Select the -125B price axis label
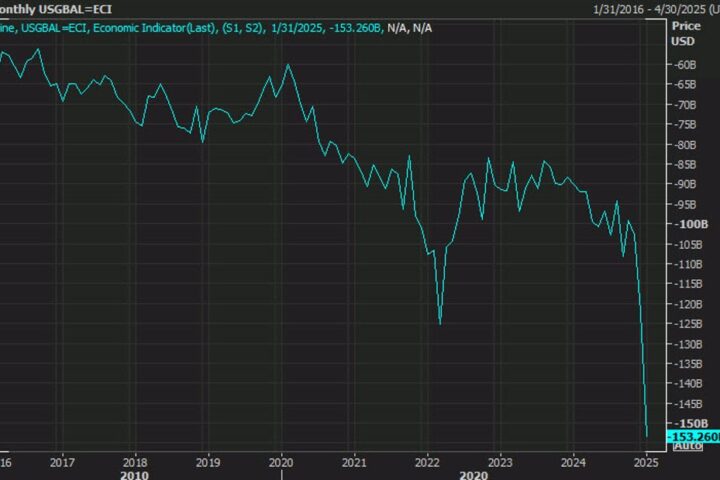 coord(688,324)
